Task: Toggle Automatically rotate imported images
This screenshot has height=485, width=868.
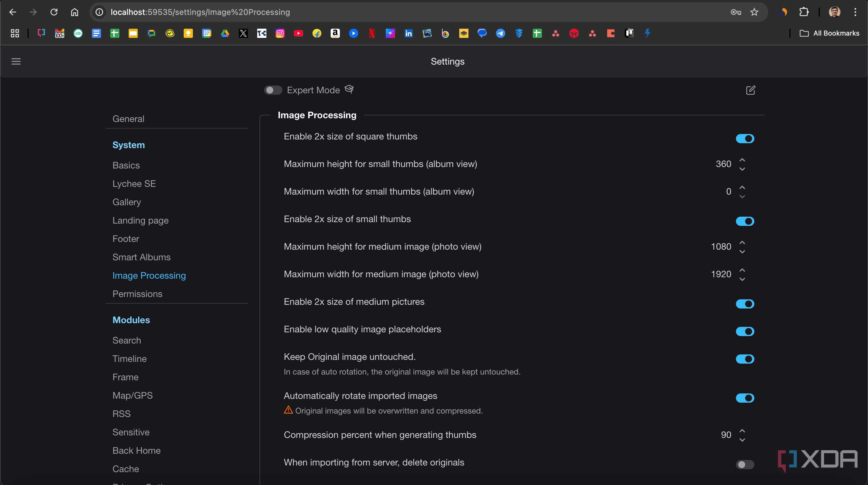Action: (745, 398)
